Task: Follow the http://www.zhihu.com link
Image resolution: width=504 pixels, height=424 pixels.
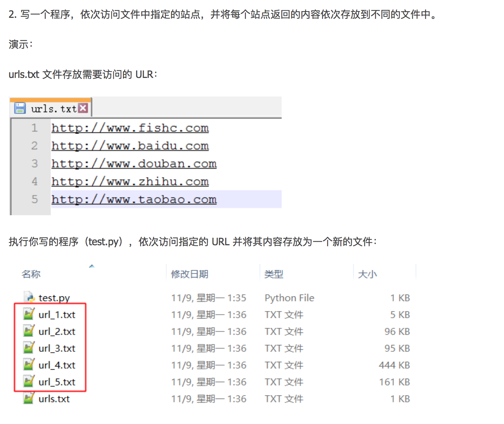Action: tap(130, 182)
